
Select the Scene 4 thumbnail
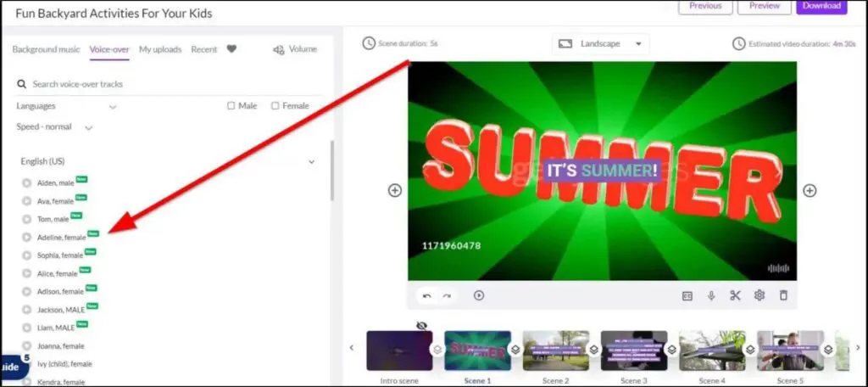712,351
